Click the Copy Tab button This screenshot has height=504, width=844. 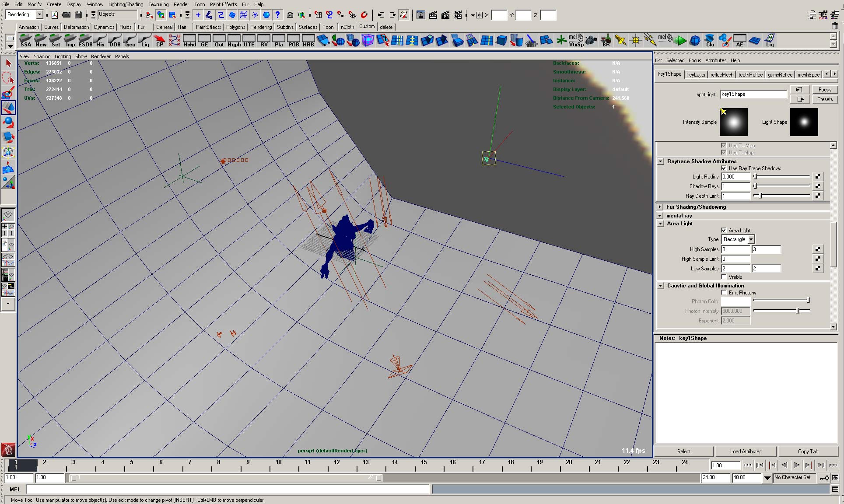tap(808, 451)
